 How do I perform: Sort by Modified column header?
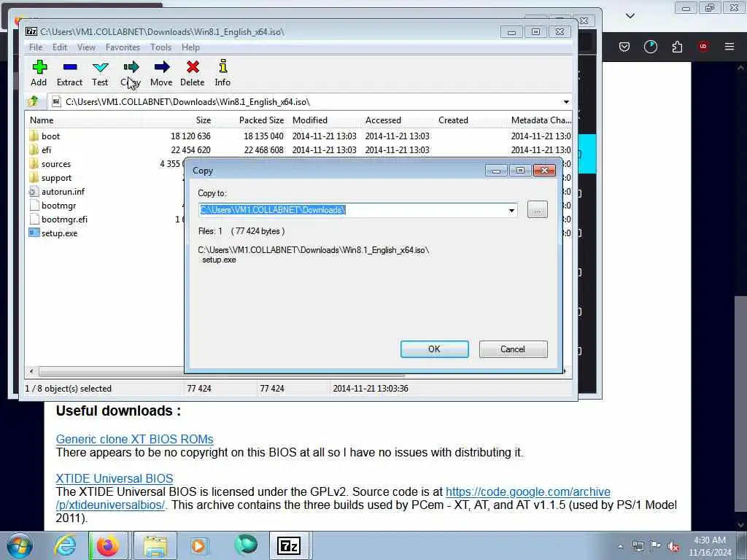pyautogui.click(x=309, y=120)
